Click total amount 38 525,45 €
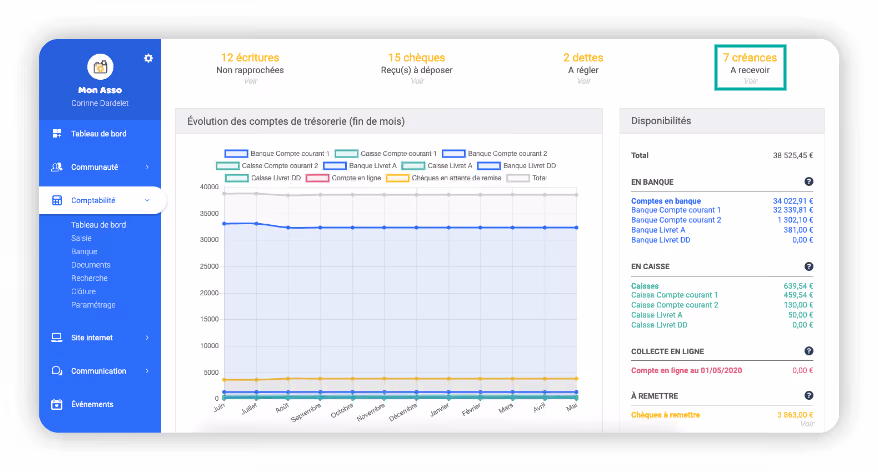 [x=793, y=156]
